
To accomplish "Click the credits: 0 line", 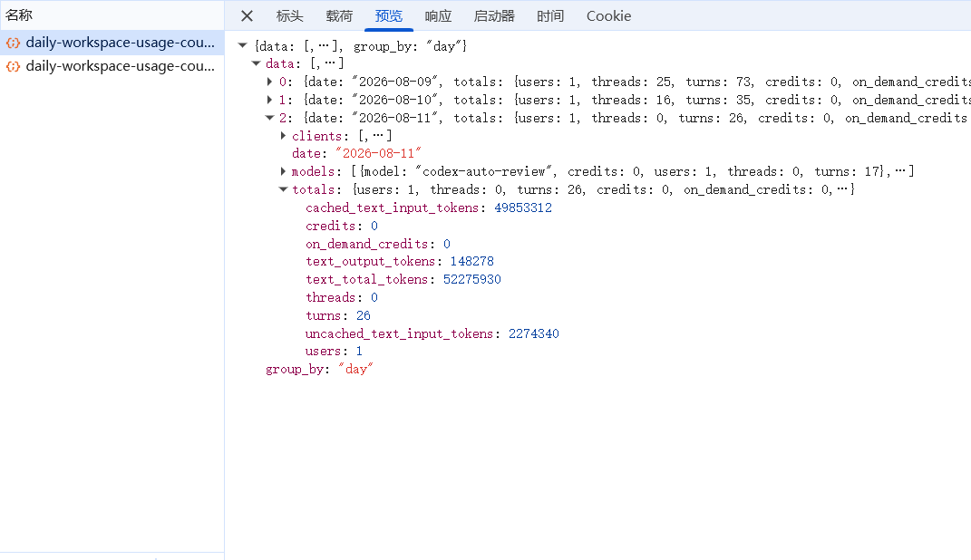I will (x=342, y=226).
